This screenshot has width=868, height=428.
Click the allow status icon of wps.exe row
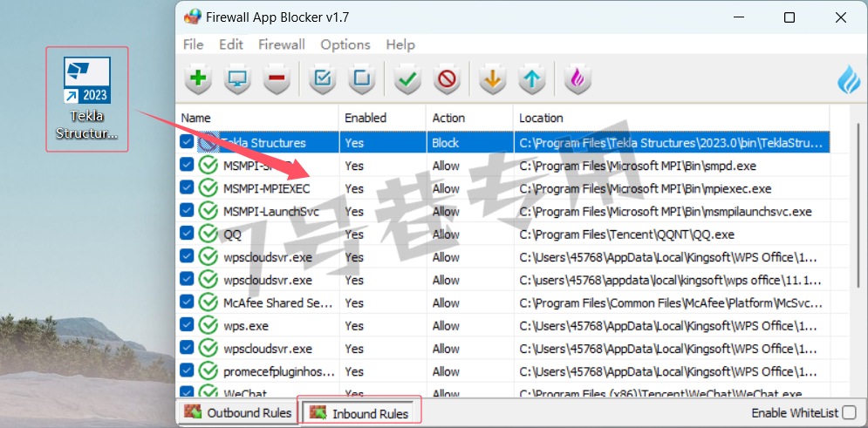[208, 326]
